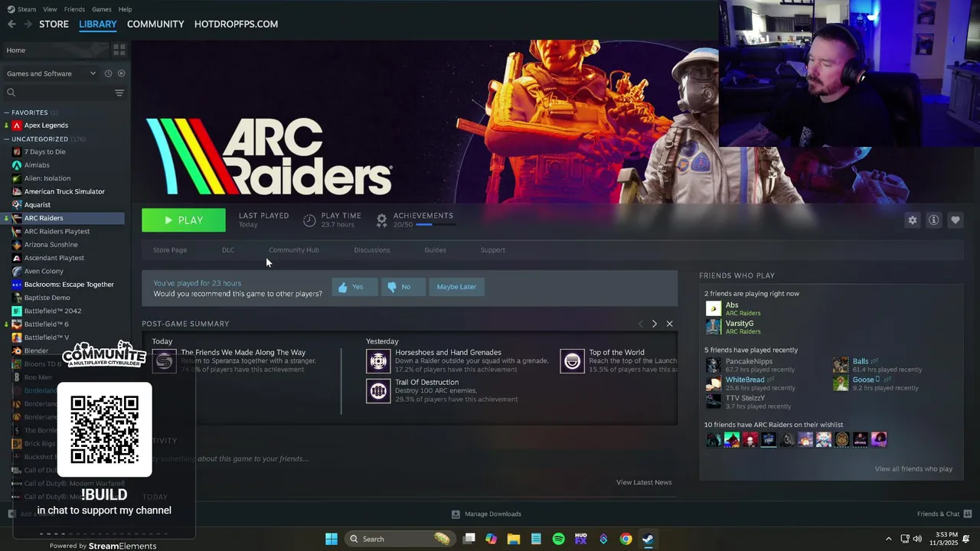This screenshot has width=980, height=551.
Task: Open advanced library filter options icon
Action: (119, 93)
